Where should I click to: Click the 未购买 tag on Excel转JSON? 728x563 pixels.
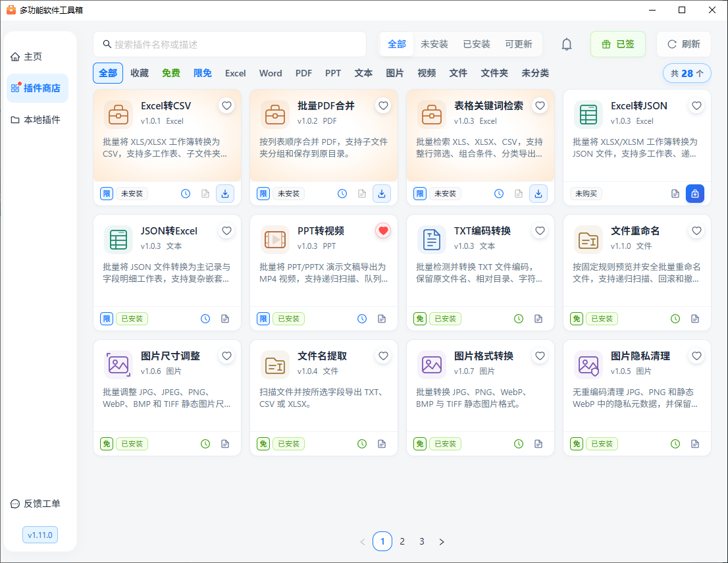click(586, 194)
